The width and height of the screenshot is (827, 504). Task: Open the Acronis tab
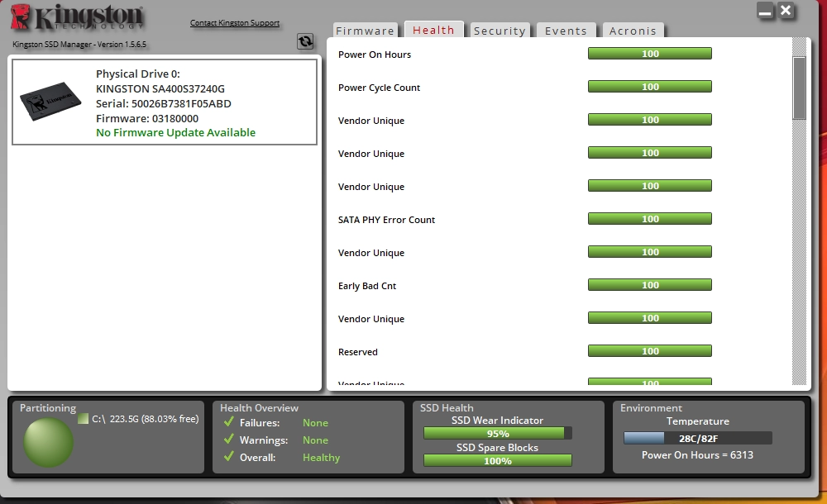(633, 31)
